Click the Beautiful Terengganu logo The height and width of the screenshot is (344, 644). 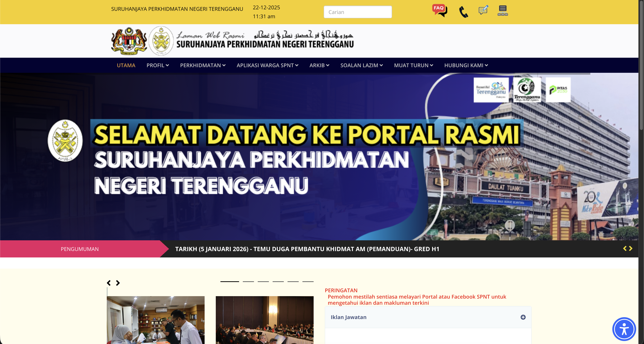(491, 90)
